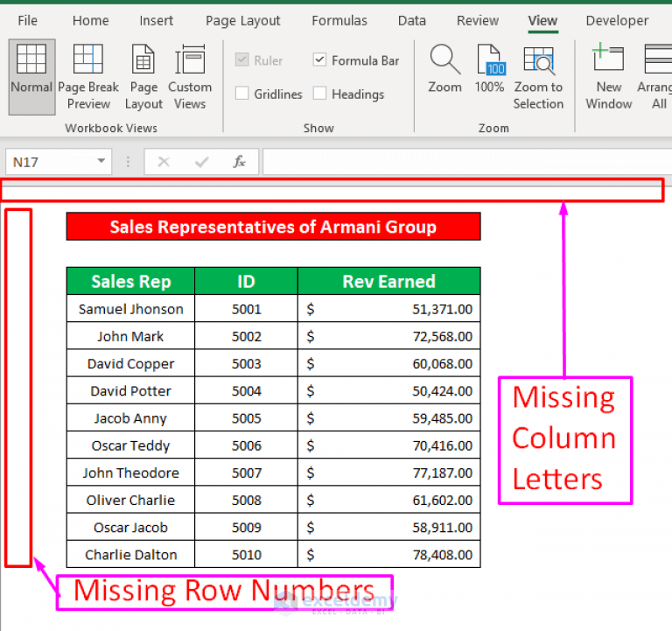672x631 pixels.
Task: Open the Formulas tab
Action: (339, 21)
